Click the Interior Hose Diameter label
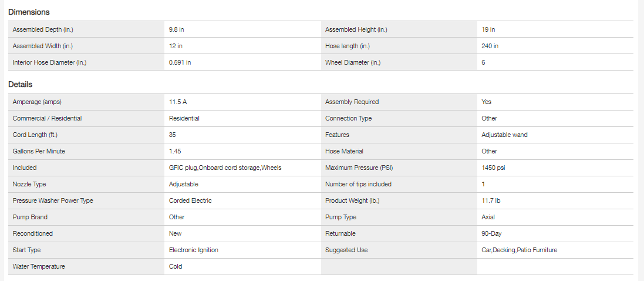This screenshot has width=644, height=281. pyautogui.click(x=49, y=62)
